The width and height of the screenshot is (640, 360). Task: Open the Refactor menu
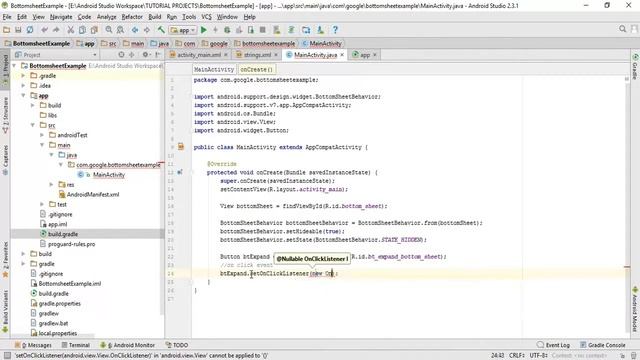click(132, 17)
